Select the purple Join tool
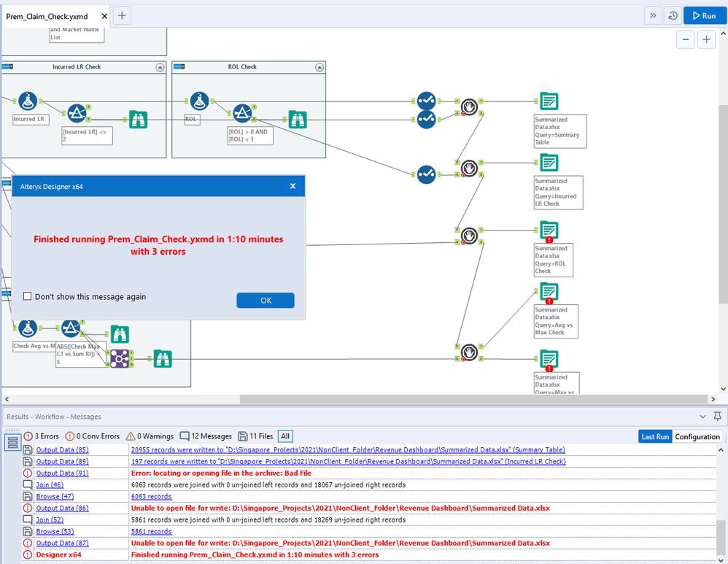This screenshot has height=564, width=728. (120, 359)
